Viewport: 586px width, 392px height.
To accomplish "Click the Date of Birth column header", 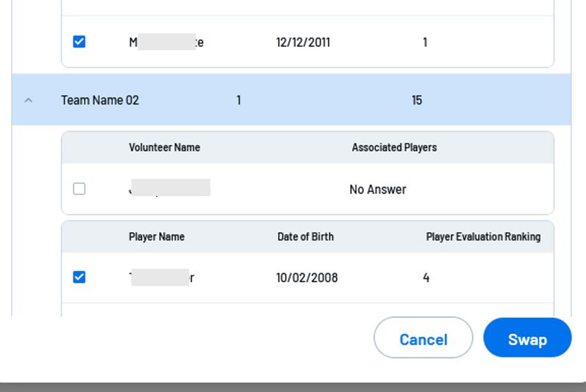I will (305, 237).
